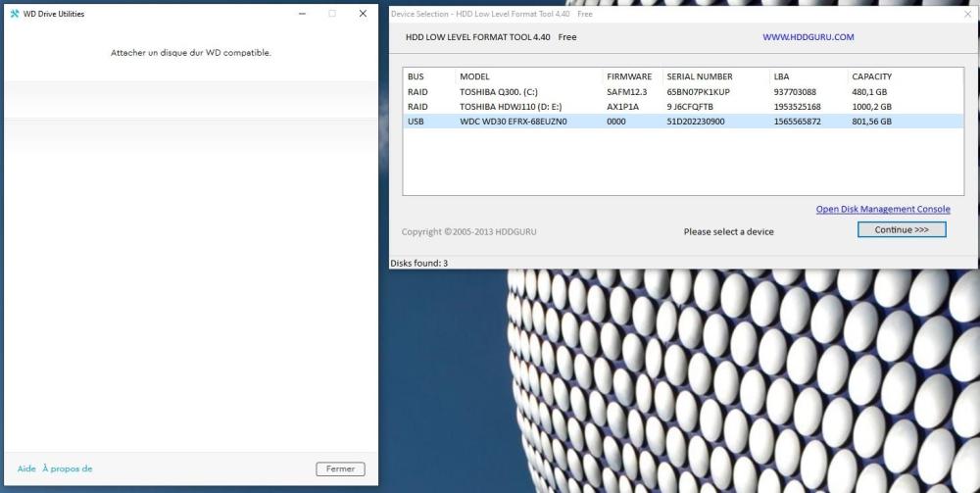Select the WDC WD30 EFRX-68EUZN0 drive row
The height and width of the screenshot is (493, 980).
pyautogui.click(x=683, y=122)
